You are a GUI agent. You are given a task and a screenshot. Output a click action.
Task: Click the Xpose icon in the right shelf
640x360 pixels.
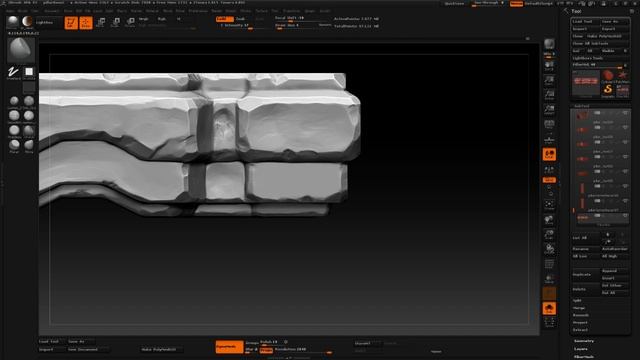[549, 323]
